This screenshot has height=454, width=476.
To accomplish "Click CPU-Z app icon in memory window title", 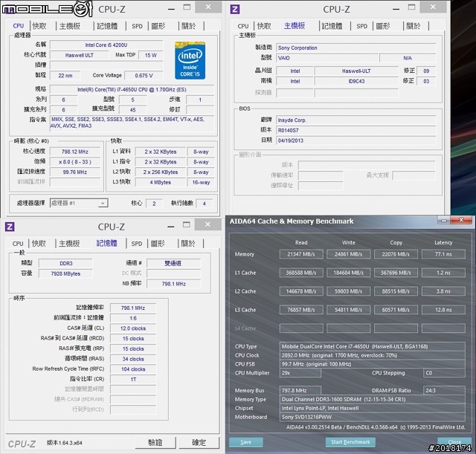I will 10,227.
